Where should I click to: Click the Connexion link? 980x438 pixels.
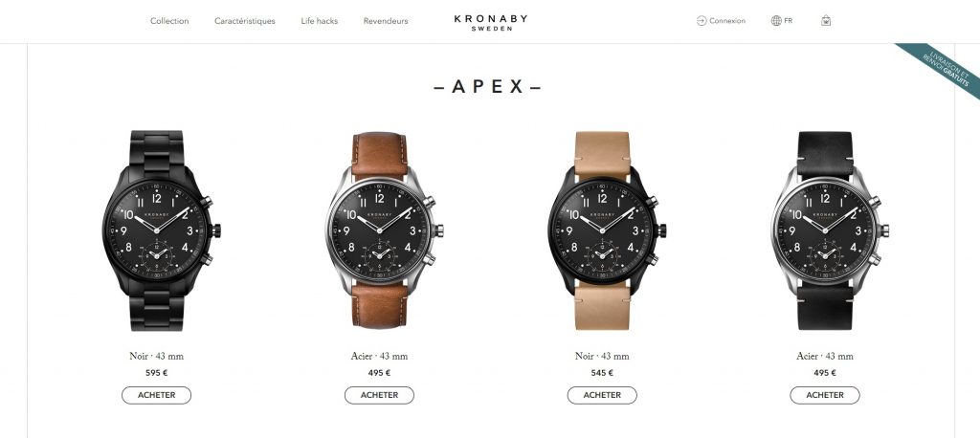click(x=727, y=21)
